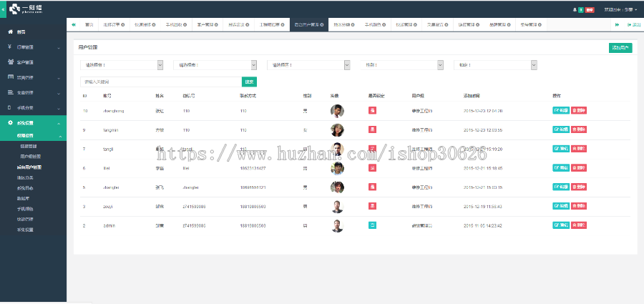The width and height of the screenshot is (644, 304).
Task: Open backend user management in the sidebar
Action: [29, 167]
